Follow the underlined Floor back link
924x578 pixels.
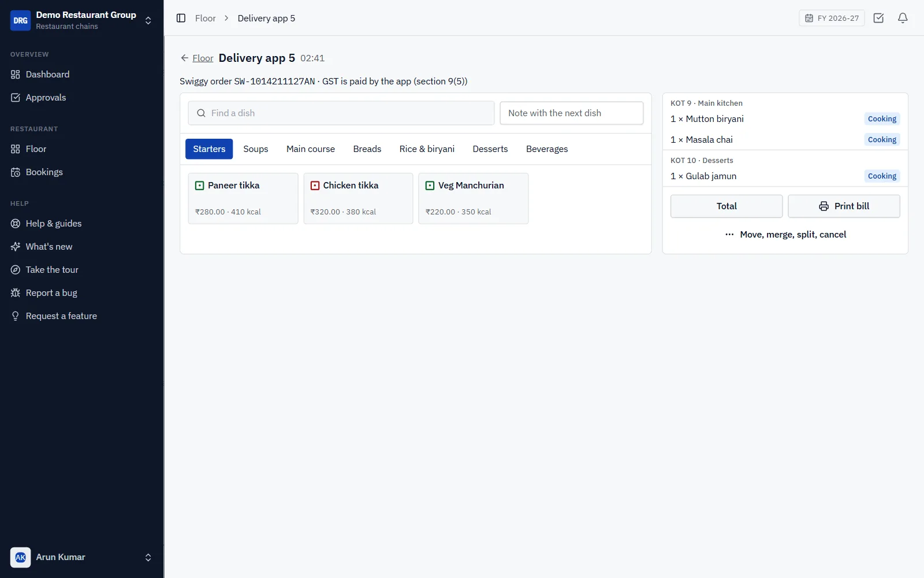(203, 58)
